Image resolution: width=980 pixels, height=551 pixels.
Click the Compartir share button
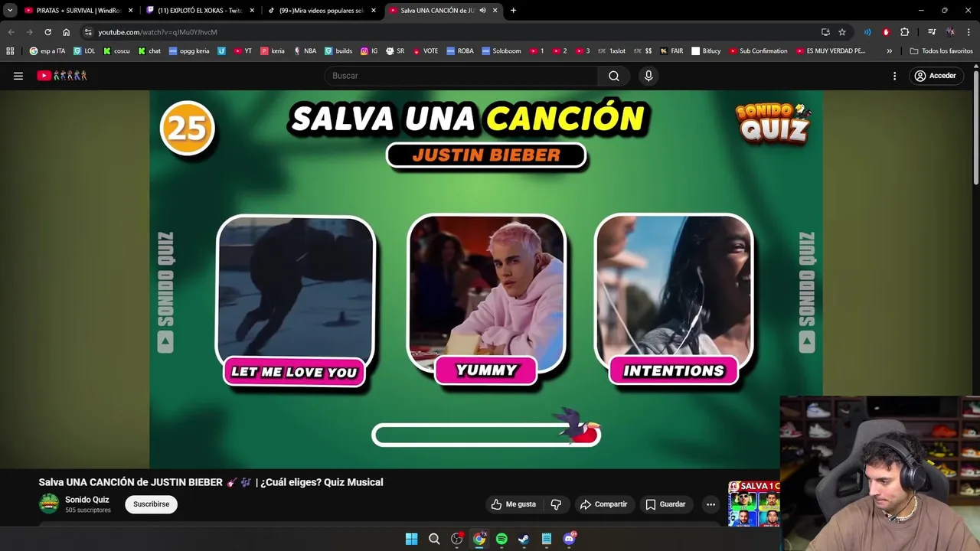[x=603, y=504]
